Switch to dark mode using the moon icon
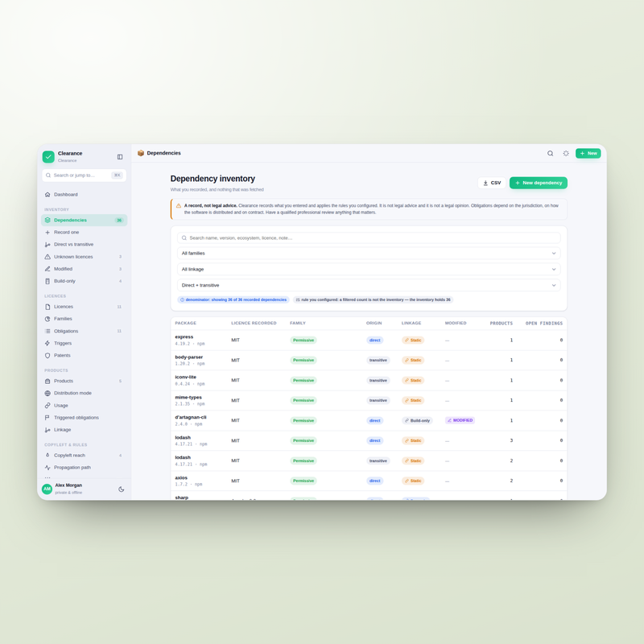The image size is (644, 644). (x=122, y=489)
